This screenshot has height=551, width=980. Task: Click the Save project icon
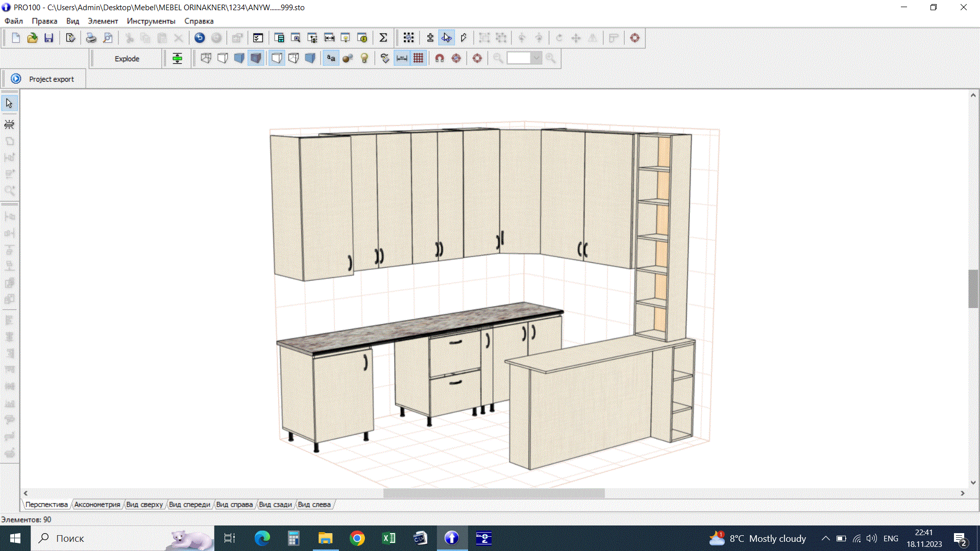click(x=49, y=38)
